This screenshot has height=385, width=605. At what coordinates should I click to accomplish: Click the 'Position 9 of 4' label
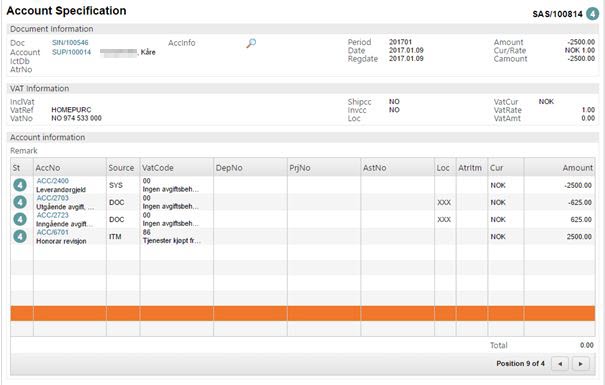click(521, 363)
